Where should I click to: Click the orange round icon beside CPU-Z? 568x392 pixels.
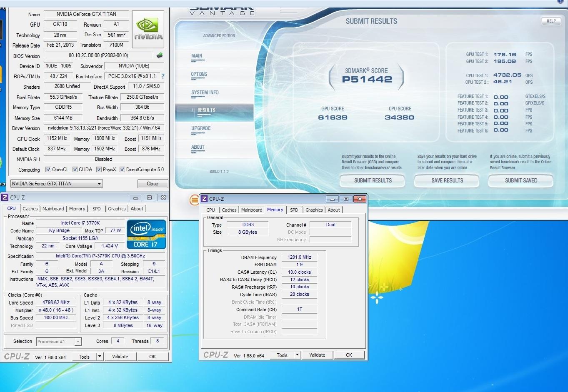194,200
